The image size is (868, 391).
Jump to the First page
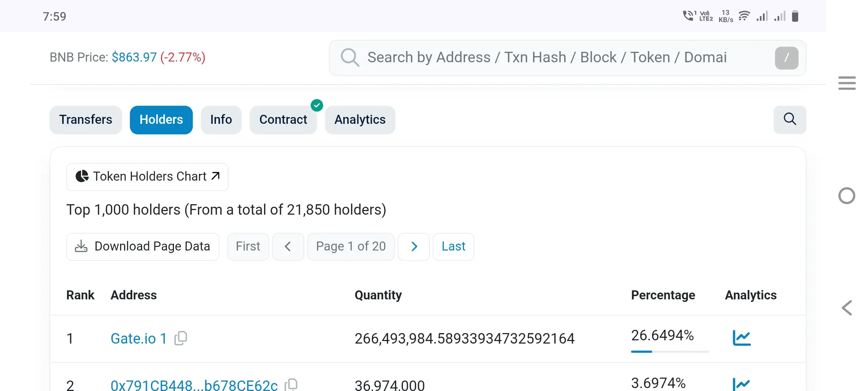click(248, 247)
